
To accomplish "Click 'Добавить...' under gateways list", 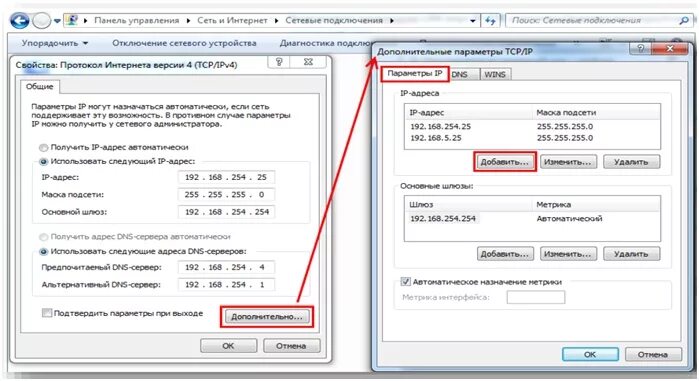I will (505, 254).
